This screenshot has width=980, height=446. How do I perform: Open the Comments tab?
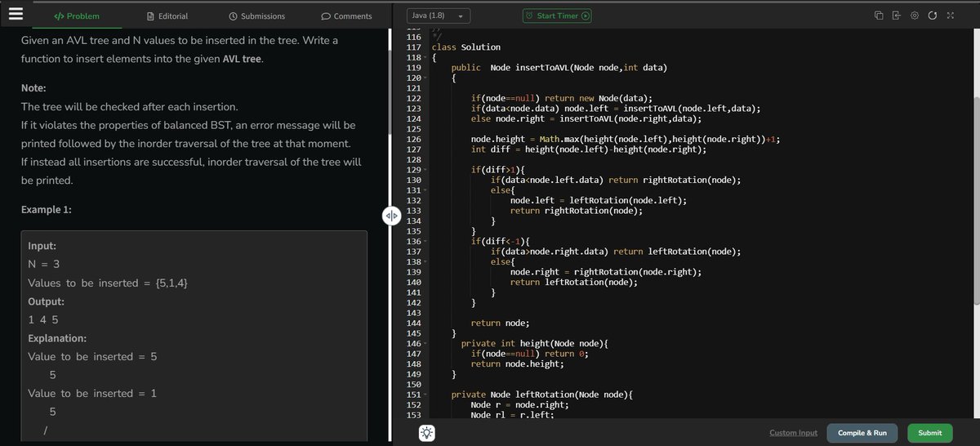346,16
